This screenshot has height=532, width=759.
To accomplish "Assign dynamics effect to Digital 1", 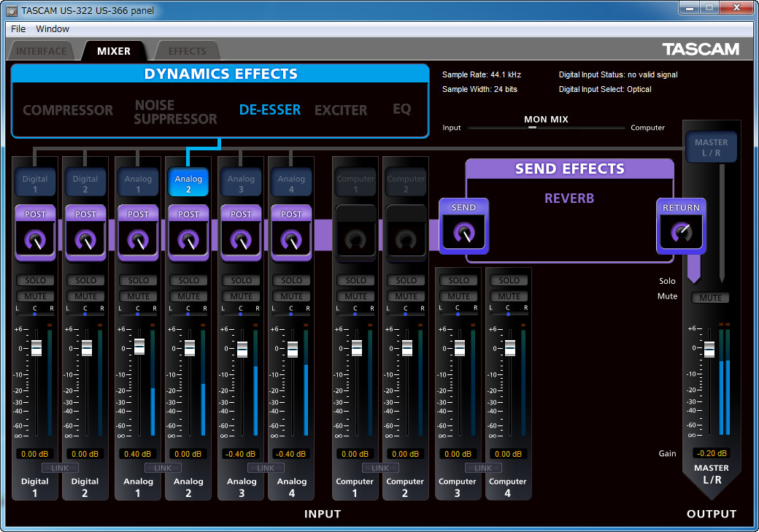I will 35,182.
